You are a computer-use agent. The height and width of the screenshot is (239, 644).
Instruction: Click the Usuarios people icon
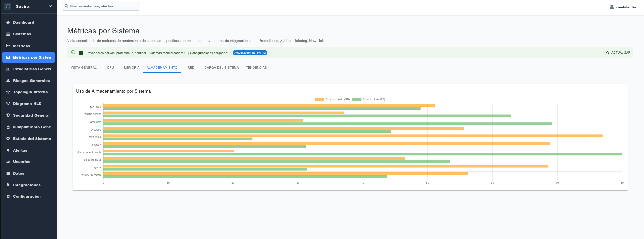tap(8, 162)
